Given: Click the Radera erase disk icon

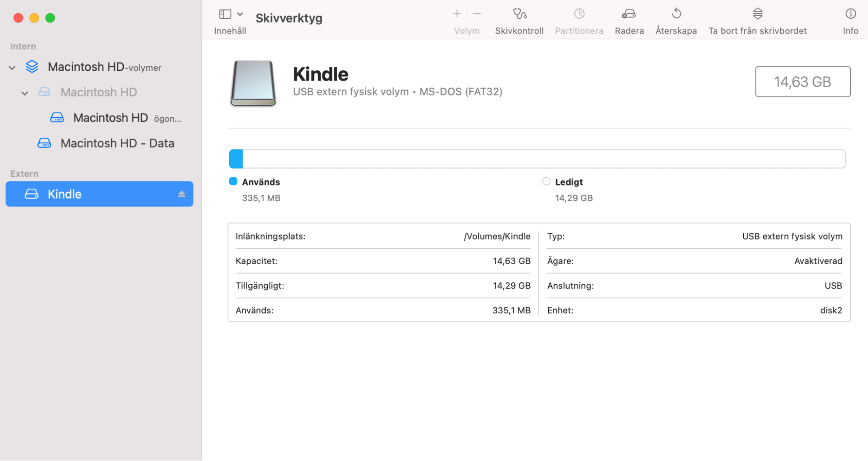Looking at the screenshot, I should (629, 14).
